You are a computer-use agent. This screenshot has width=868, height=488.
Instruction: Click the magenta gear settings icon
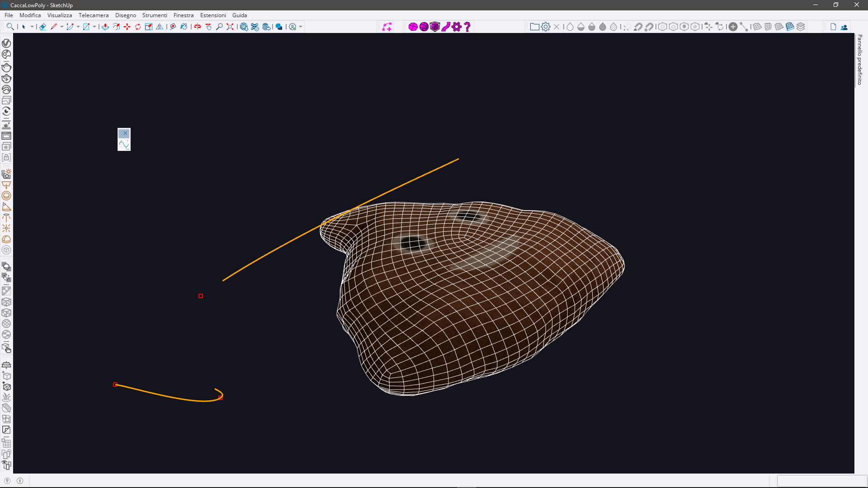pos(457,27)
